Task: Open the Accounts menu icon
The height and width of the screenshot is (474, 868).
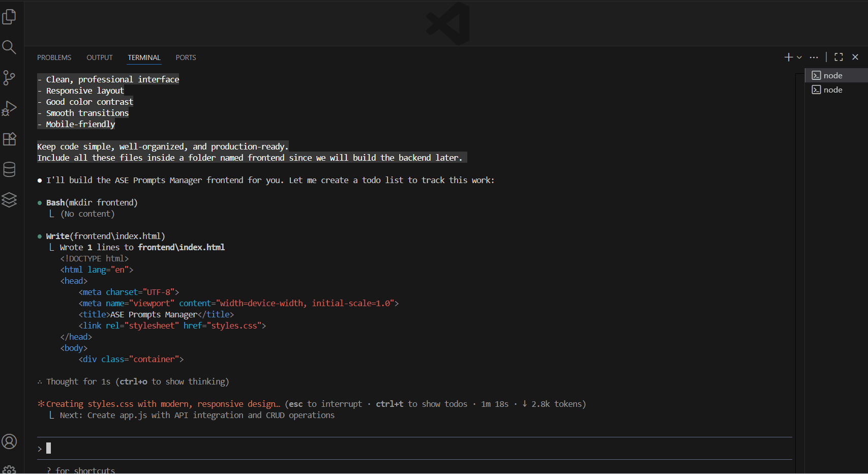Action: (9, 441)
